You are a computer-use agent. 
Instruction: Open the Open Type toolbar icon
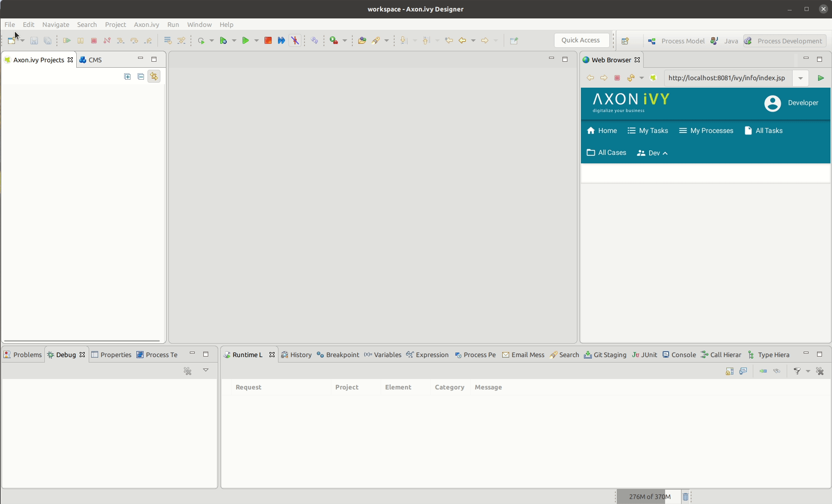pos(362,41)
